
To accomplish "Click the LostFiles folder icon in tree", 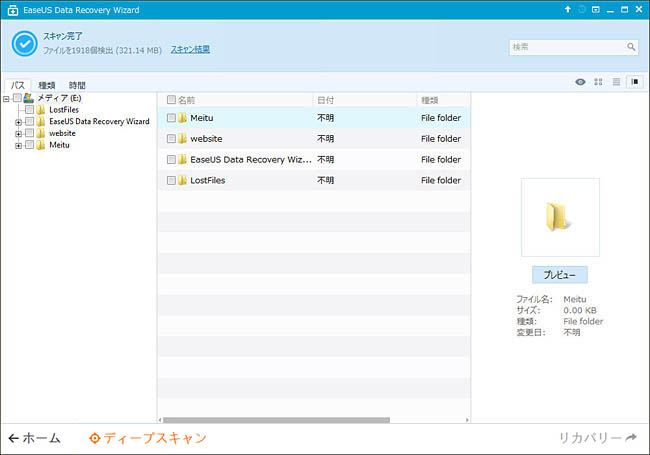I will (41, 110).
